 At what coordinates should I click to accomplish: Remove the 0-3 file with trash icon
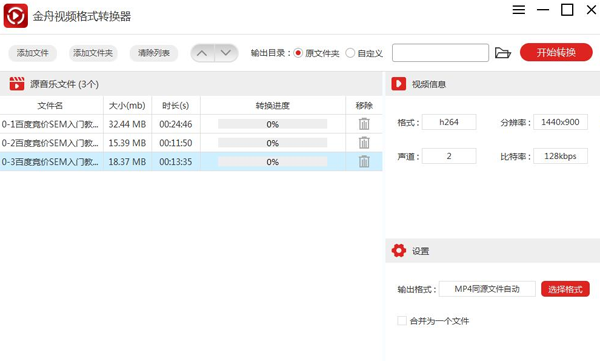364,161
